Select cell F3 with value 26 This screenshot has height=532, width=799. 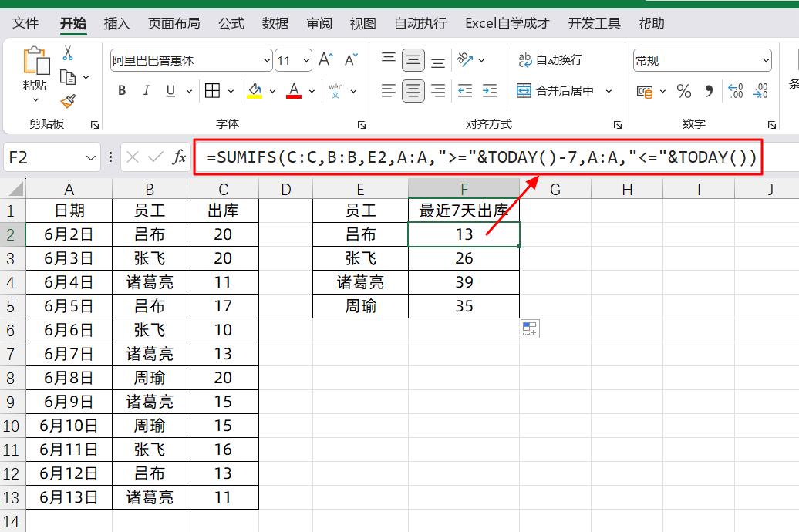pos(464,258)
